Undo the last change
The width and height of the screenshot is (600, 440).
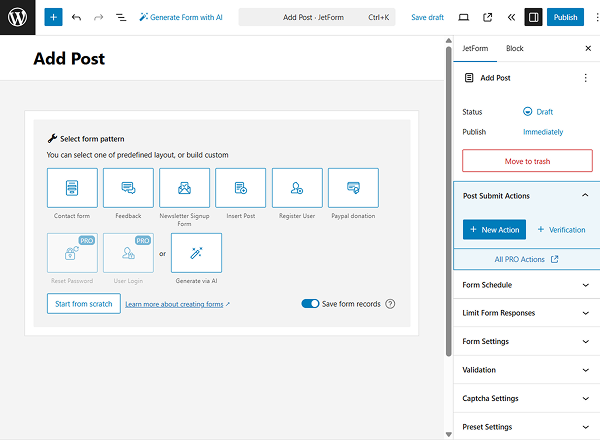click(x=76, y=17)
